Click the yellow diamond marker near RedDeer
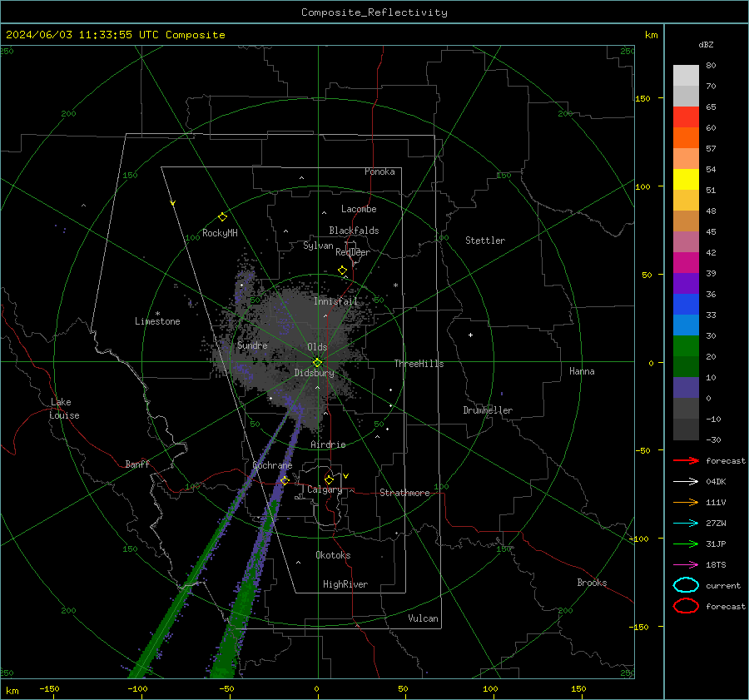749x700 pixels. (x=343, y=270)
